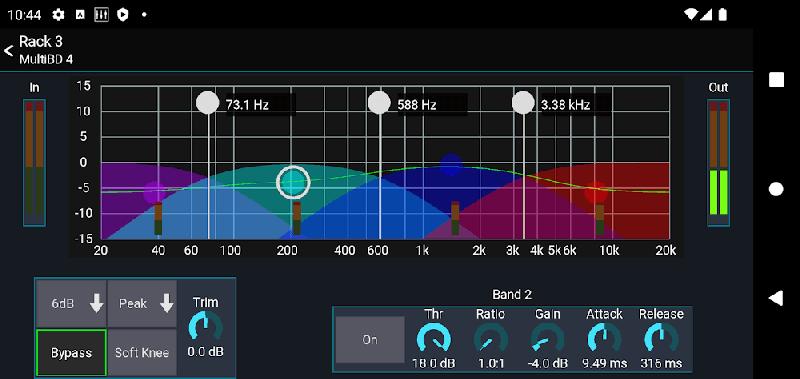Click the Ratio knob
Image resolution: width=800 pixels, height=379 pixels.
pos(491,339)
